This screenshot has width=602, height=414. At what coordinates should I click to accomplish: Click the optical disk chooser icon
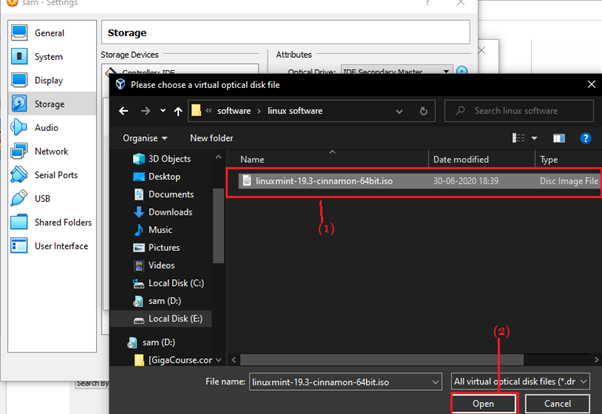[x=462, y=70]
